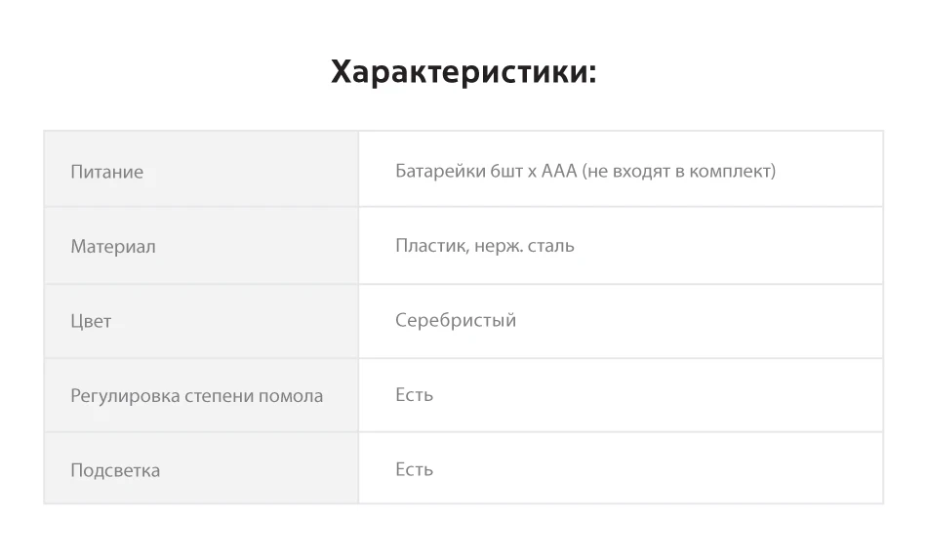Select the Материал label cell
Image resolution: width=927 pixels, height=560 pixels.
tap(201, 246)
